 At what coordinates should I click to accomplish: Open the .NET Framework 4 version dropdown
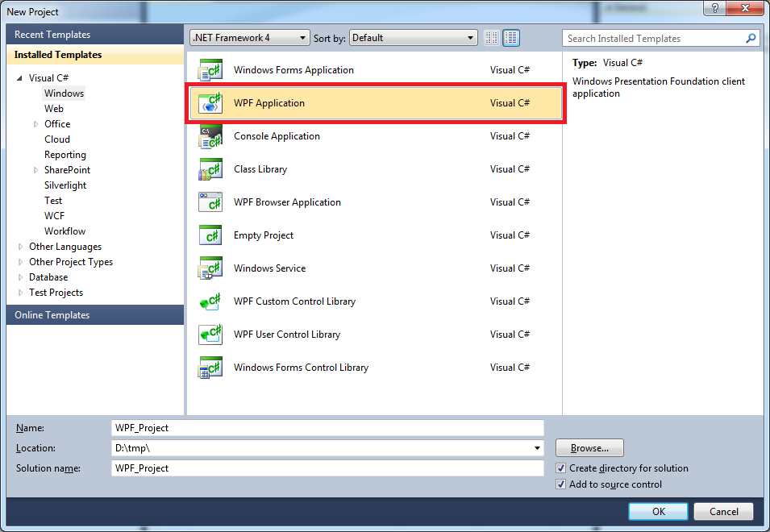[303, 37]
